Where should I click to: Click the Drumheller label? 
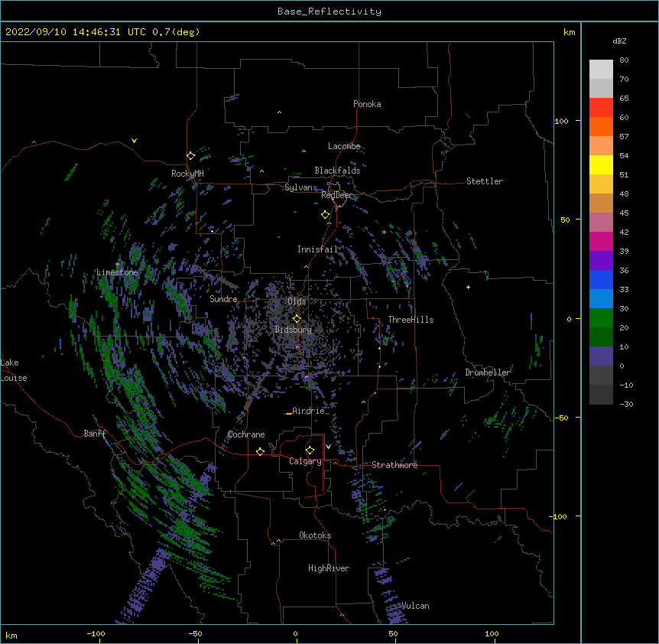point(488,372)
